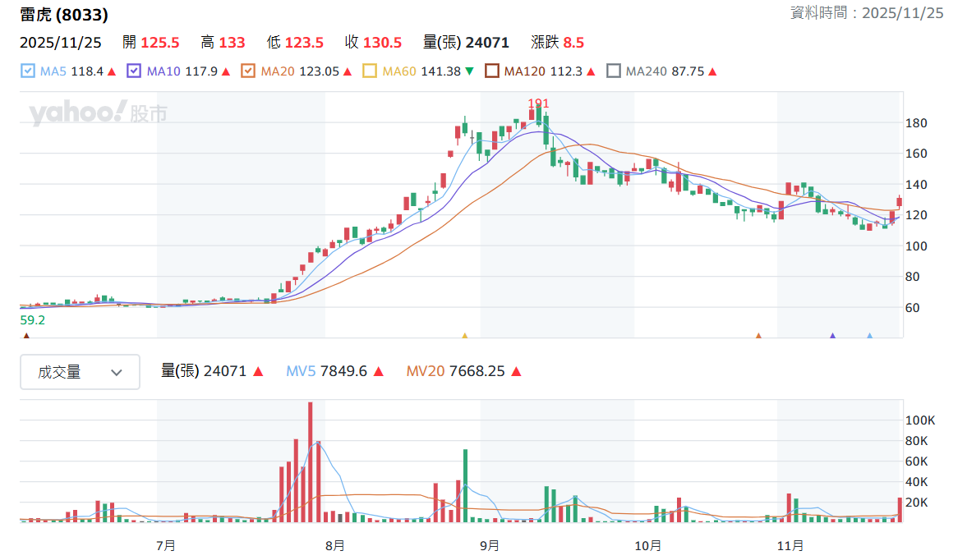Disable the MA20 line checkbox
This screenshot has width=967, height=560.
(x=248, y=71)
